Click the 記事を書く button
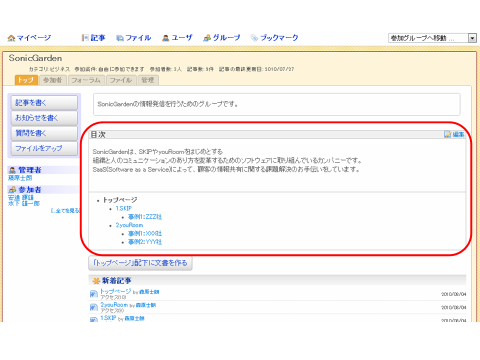480x360 pixels. [44, 103]
